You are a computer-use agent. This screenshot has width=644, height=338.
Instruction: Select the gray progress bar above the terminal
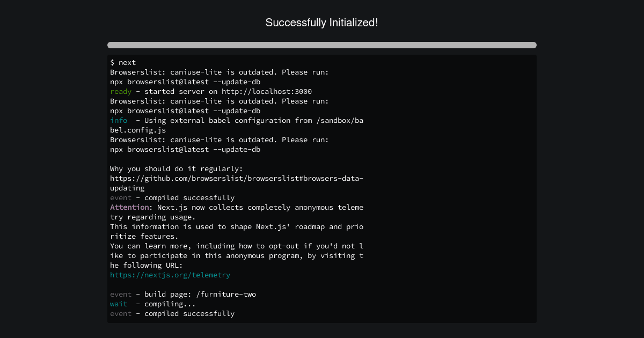[321, 45]
